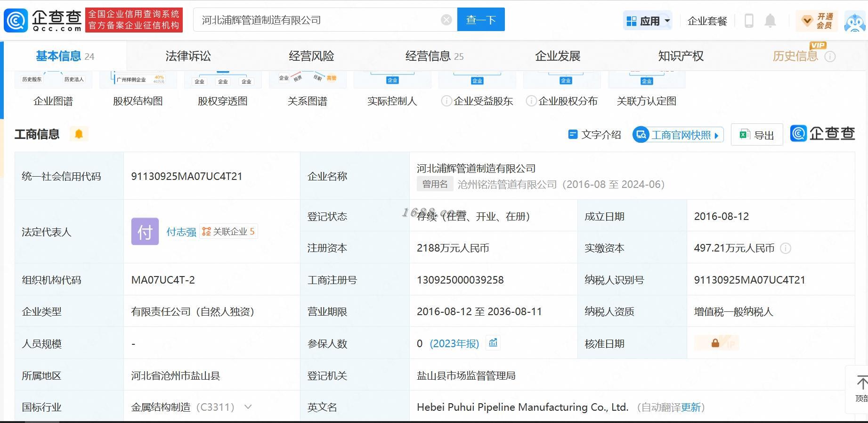This screenshot has height=423, width=868.
Task: Open the 关系图谱 thumbnail
Action: pos(308,89)
